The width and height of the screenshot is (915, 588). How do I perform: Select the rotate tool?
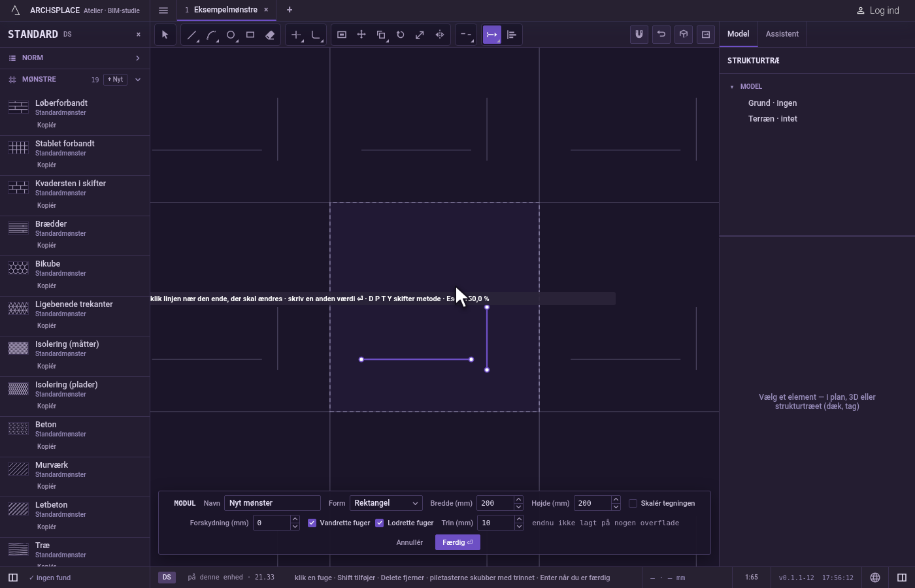(401, 35)
